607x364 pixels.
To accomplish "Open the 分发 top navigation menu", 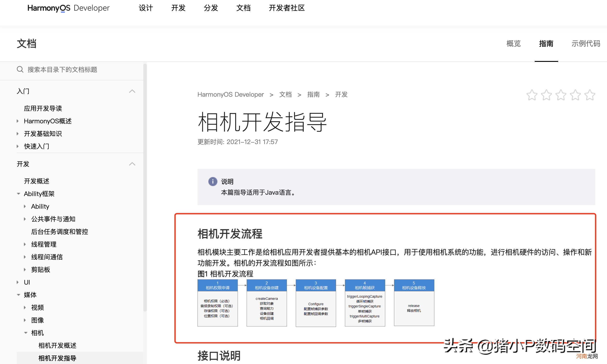I will (211, 8).
